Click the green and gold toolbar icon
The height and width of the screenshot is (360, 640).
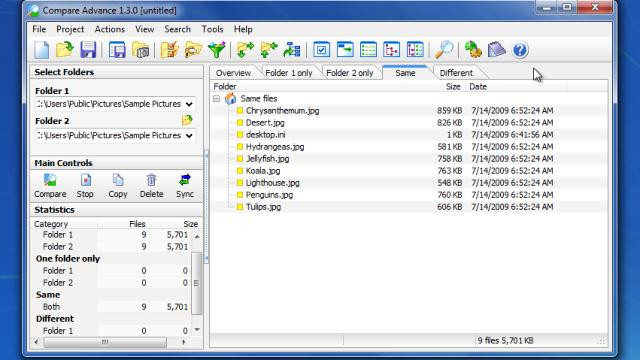click(473, 50)
